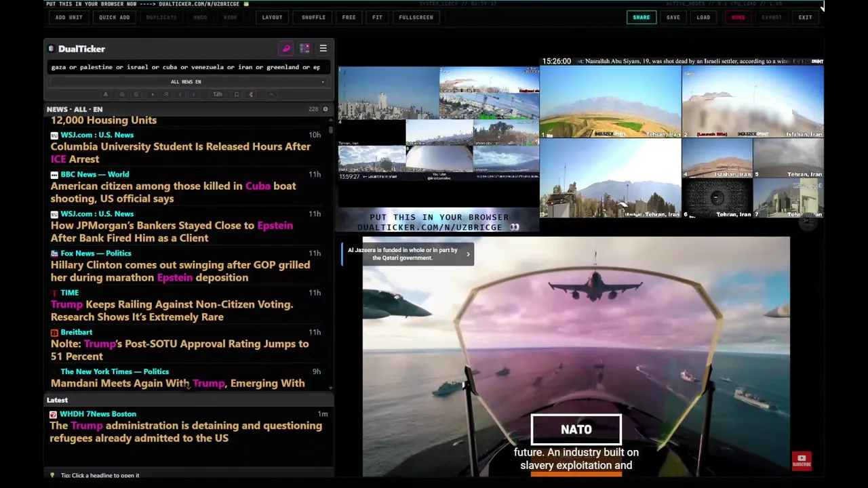Open Columbia University Student ICE arrest headline

(x=180, y=152)
